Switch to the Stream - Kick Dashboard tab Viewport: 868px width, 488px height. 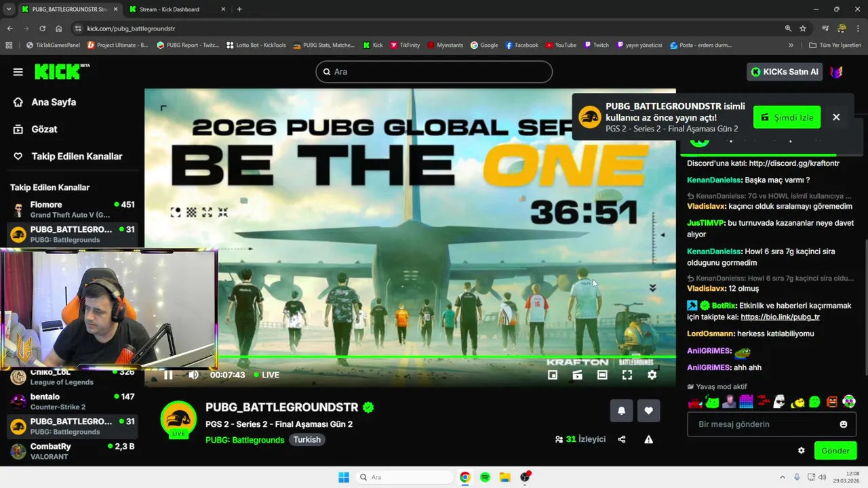tap(178, 9)
